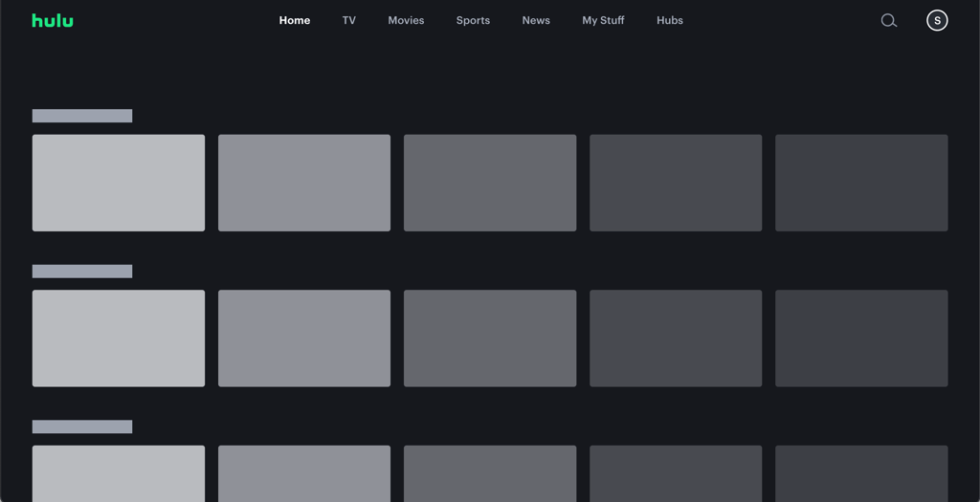Open first placeholder card in middle row
The width and height of the screenshot is (980, 502).
tap(119, 338)
